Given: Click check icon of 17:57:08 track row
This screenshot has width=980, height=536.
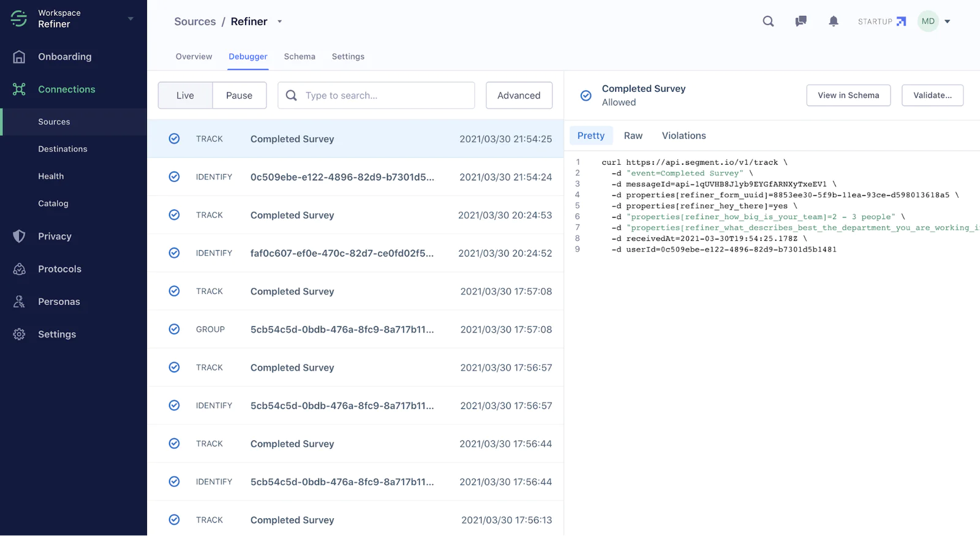Looking at the screenshot, I should click(x=174, y=291).
